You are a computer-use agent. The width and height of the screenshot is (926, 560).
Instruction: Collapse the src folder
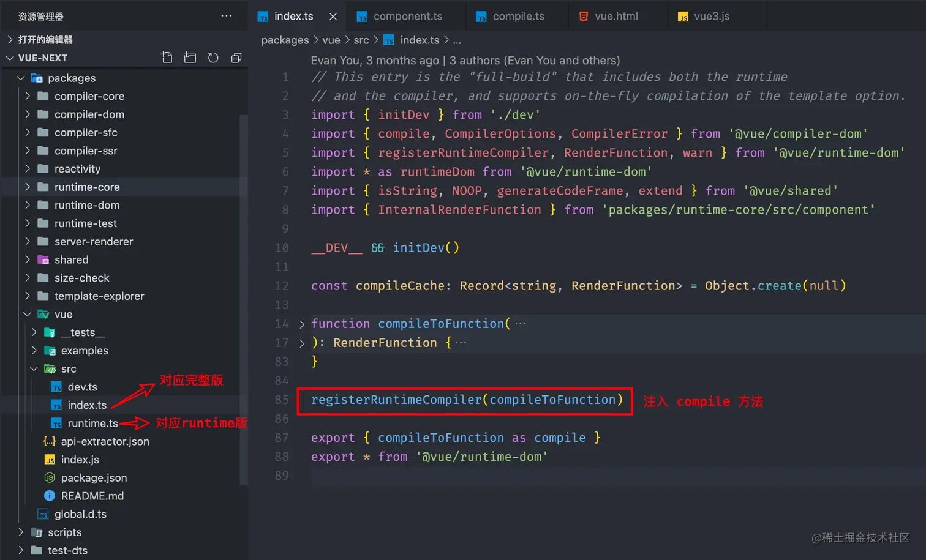(x=34, y=369)
